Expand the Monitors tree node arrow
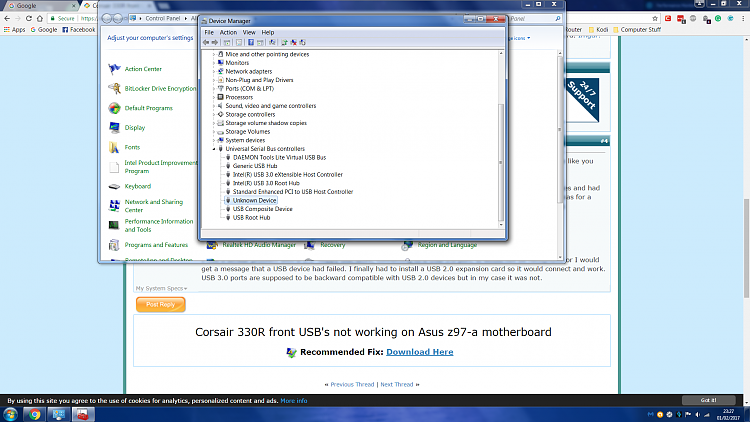Viewport: 750px width, 422px height. pyautogui.click(x=214, y=63)
